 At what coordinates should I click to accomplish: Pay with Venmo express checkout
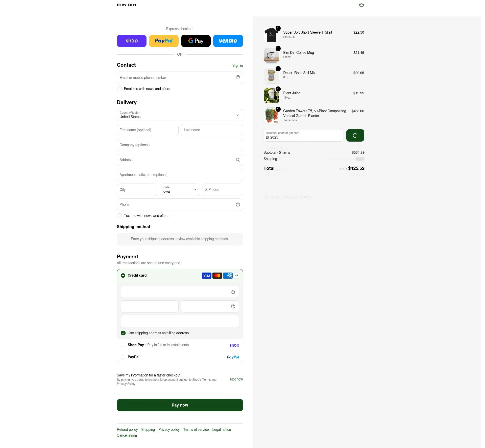(228, 41)
